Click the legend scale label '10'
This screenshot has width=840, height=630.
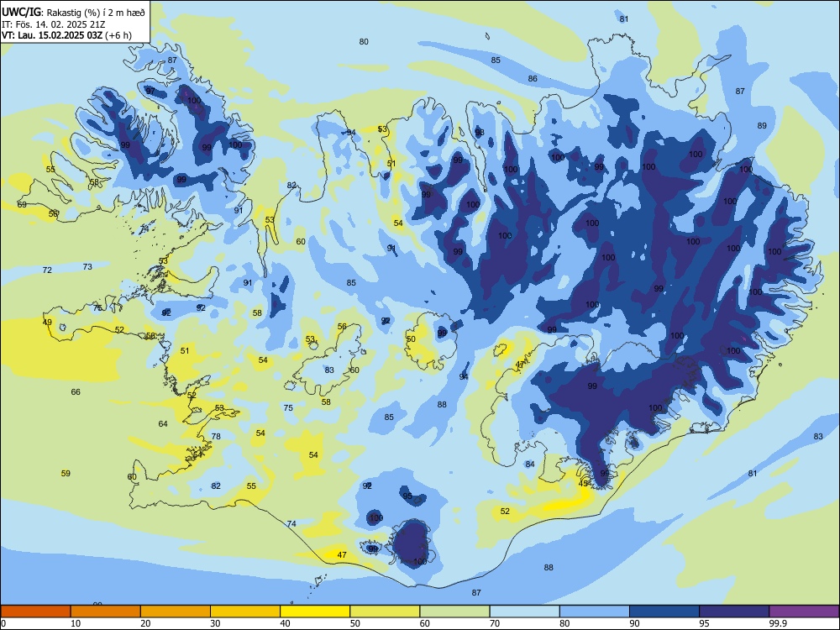76,623
